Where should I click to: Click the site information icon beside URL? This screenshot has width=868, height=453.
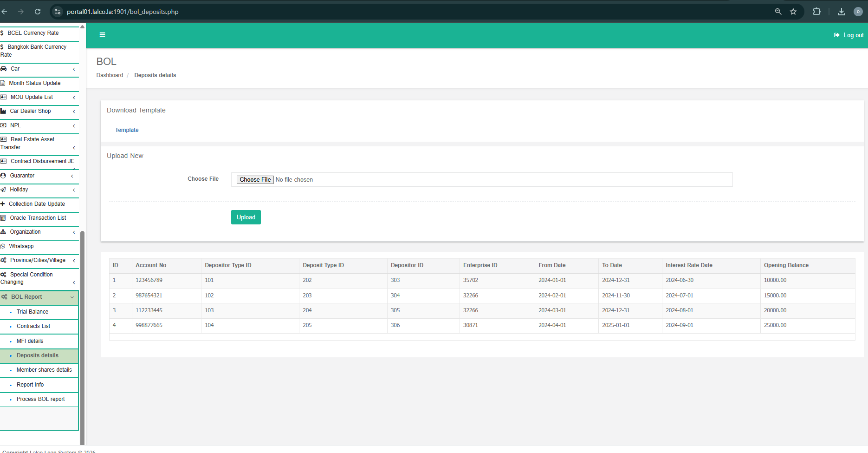pyautogui.click(x=58, y=12)
